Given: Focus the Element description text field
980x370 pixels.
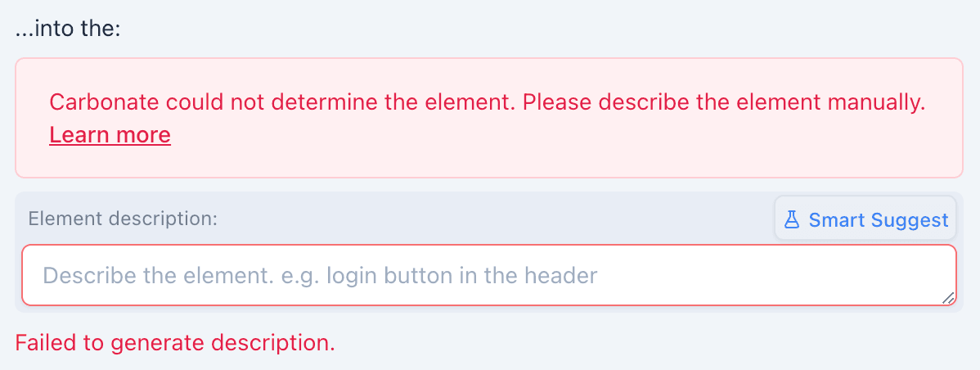Looking at the screenshot, I should [x=488, y=275].
